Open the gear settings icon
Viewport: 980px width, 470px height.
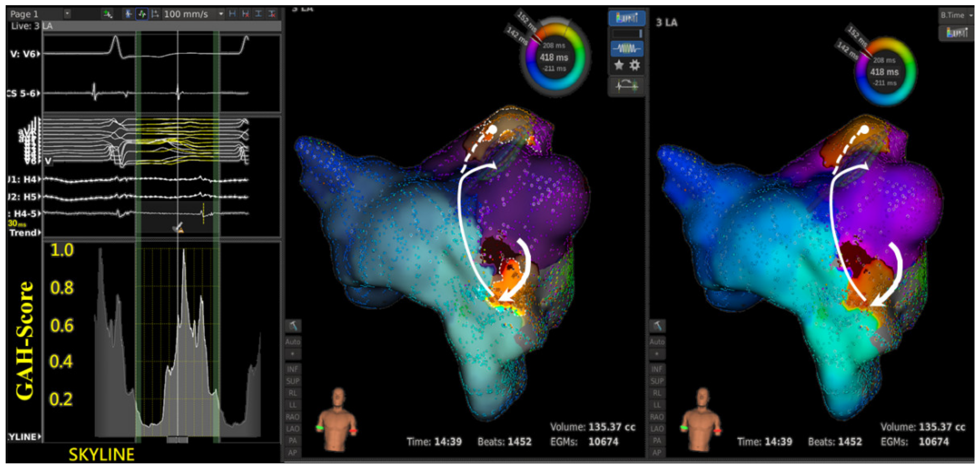(634, 65)
